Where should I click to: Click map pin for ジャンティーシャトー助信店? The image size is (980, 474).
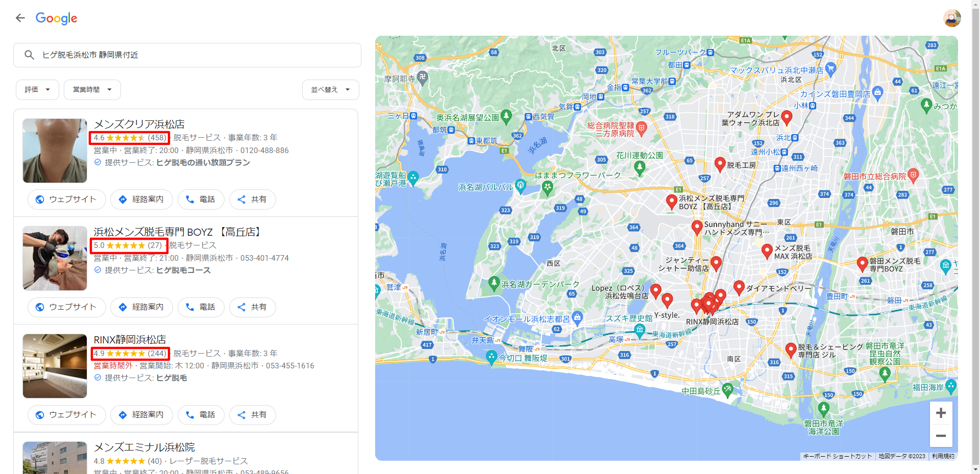pyautogui.click(x=716, y=263)
